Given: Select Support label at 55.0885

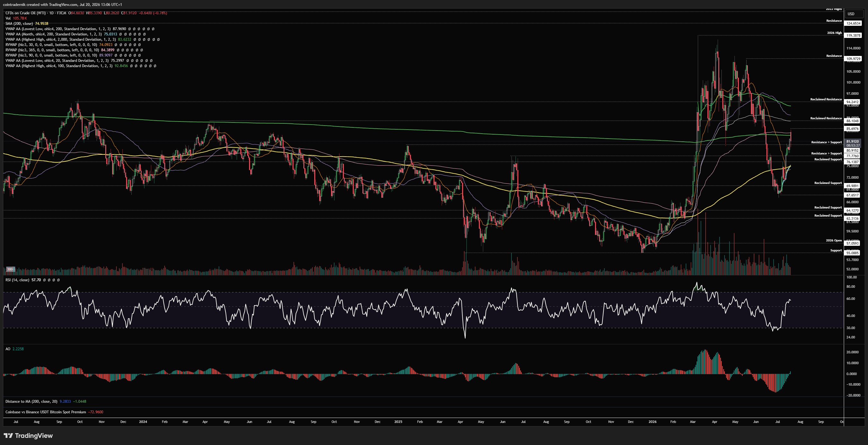Looking at the screenshot, I should tap(836, 250).
